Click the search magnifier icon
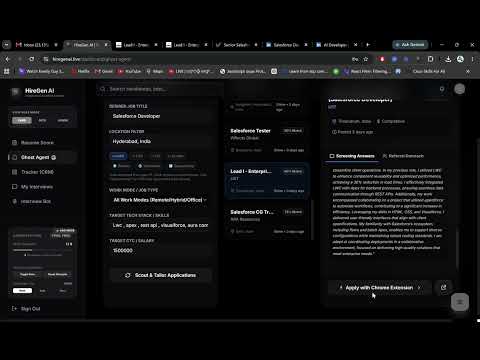This screenshot has width=480, height=360. 103,89
